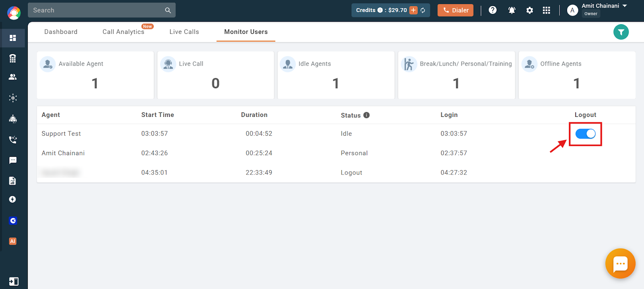Open notifications bell icon
The width and height of the screenshot is (644, 289).
click(512, 10)
